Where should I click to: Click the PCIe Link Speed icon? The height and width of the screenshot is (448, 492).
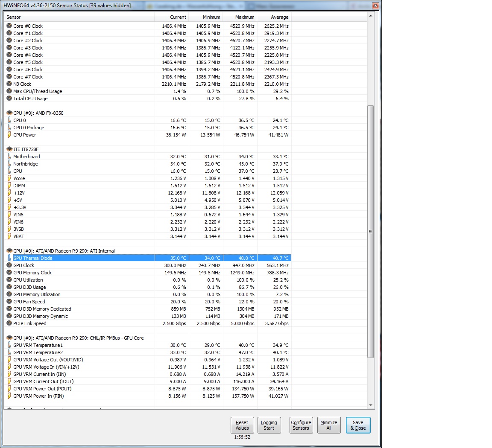pos(9,323)
